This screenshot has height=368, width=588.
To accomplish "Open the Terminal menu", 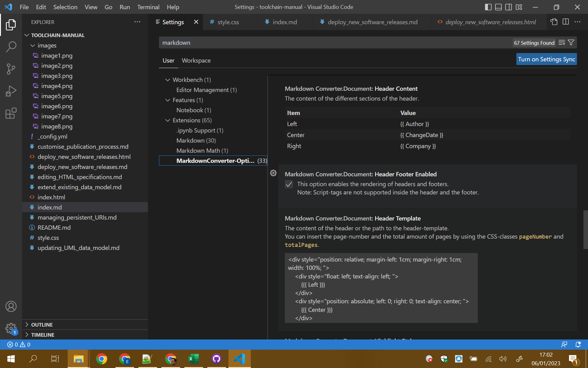I will click(x=148, y=7).
